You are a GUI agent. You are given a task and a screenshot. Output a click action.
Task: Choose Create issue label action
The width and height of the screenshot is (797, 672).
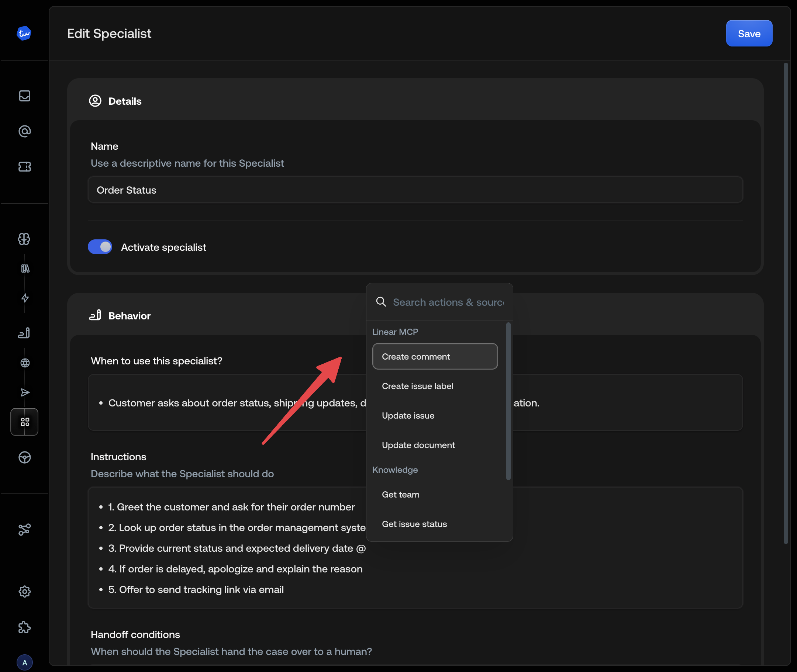tap(417, 386)
